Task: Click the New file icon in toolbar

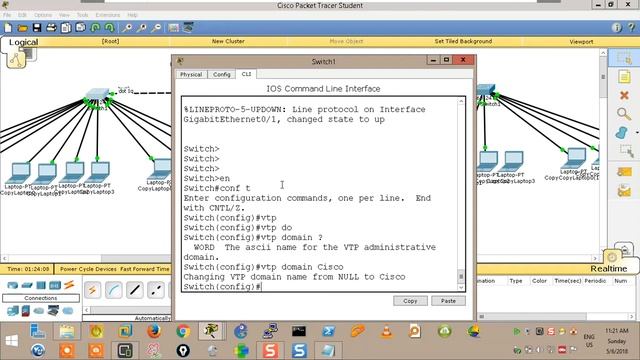Action: coord(8,28)
